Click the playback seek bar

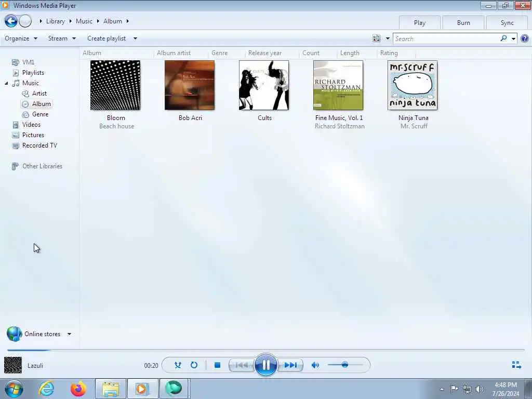coord(265,350)
